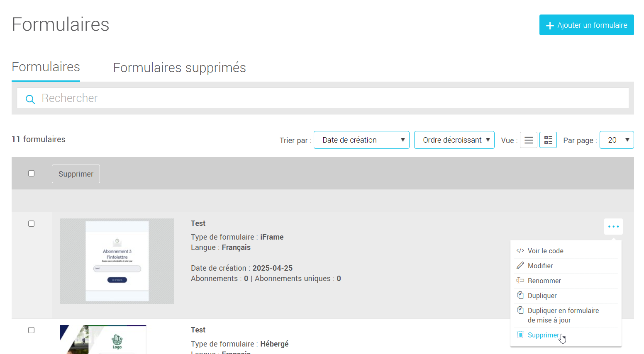Select the Renommer icon
This screenshot has width=644, height=354.
(x=520, y=280)
